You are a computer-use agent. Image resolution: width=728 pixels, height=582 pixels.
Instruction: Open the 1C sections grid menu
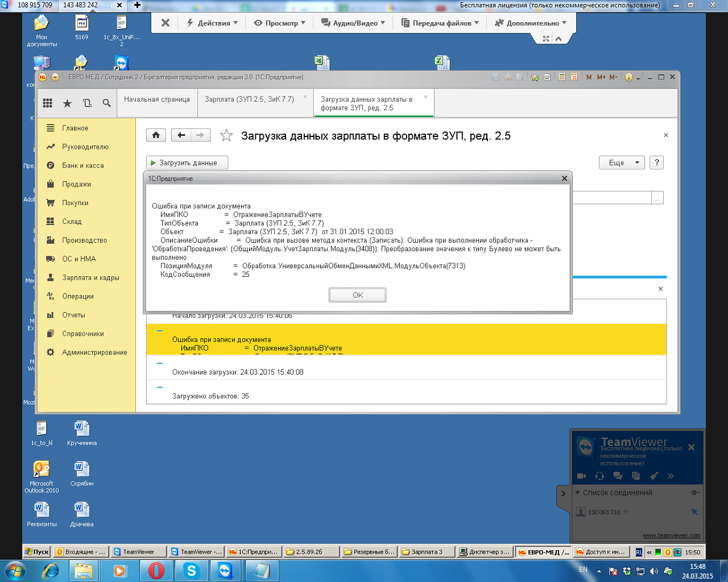[x=48, y=103]
